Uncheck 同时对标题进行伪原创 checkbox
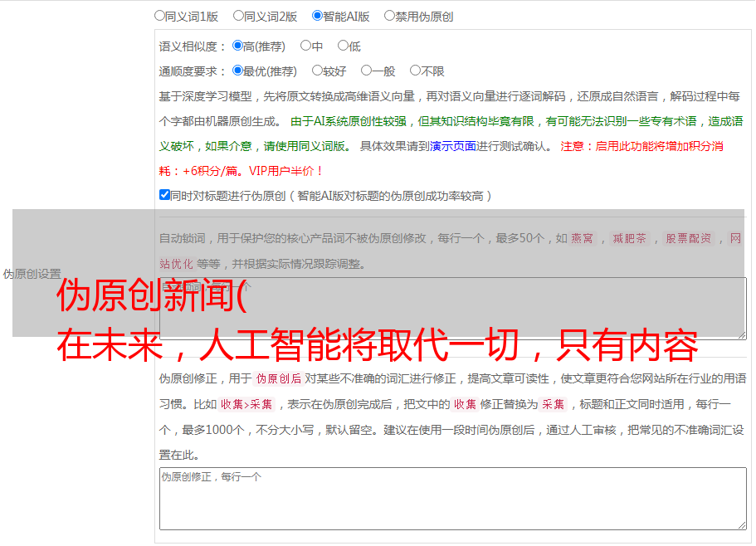 point(164,195)
